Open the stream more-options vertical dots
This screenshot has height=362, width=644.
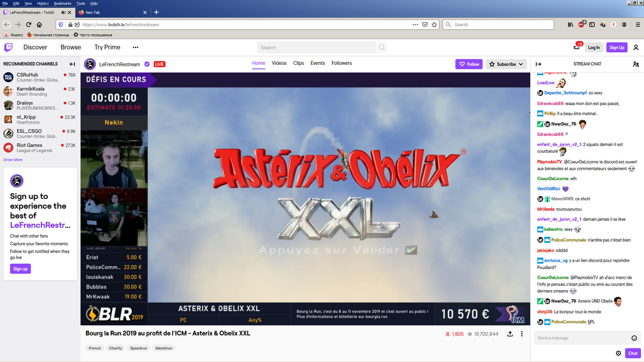click(522, 334)
